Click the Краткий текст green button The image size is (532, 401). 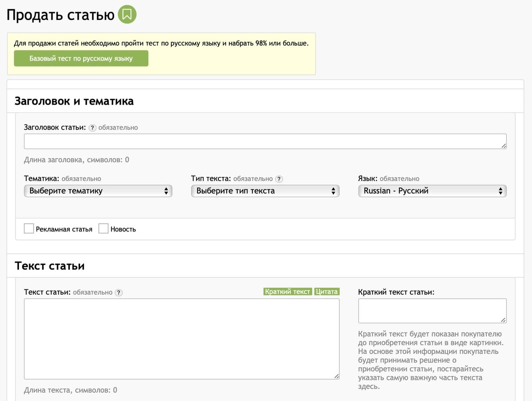[287, 291]
